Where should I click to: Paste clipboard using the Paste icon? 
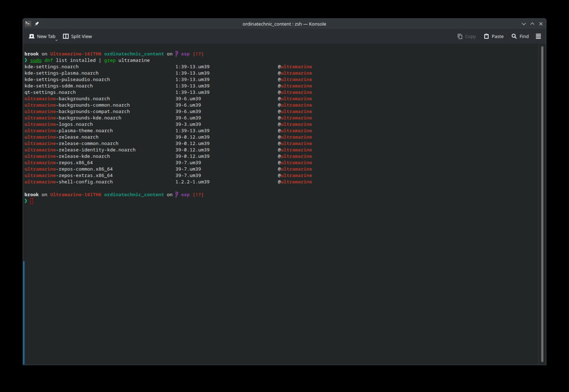coord(486,36)
